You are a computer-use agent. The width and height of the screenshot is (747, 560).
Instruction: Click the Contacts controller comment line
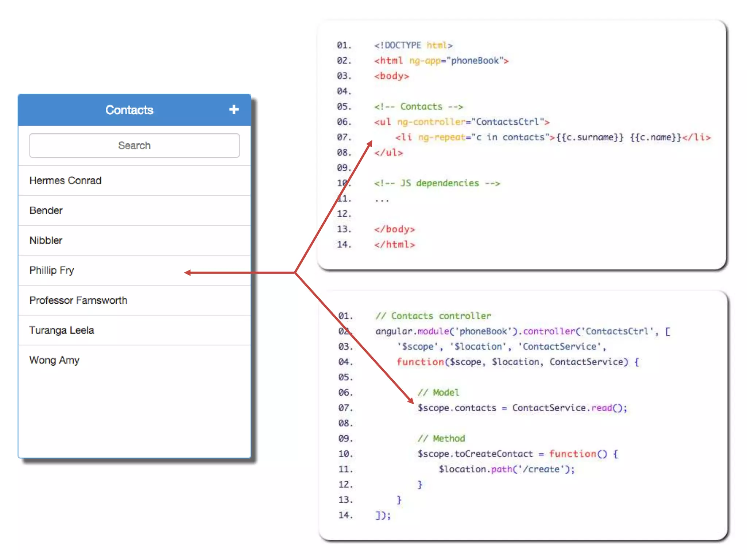pos(433,316)
